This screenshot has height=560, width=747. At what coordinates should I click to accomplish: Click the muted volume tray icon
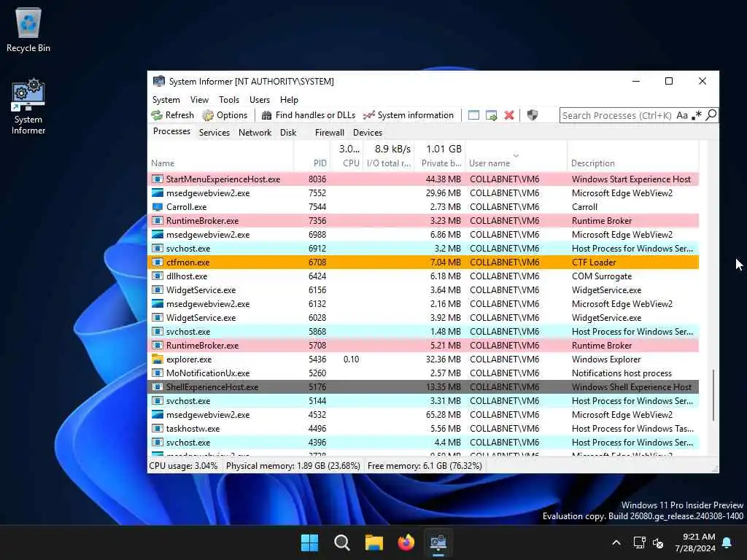pyautogui.click(x=658, y=542)
